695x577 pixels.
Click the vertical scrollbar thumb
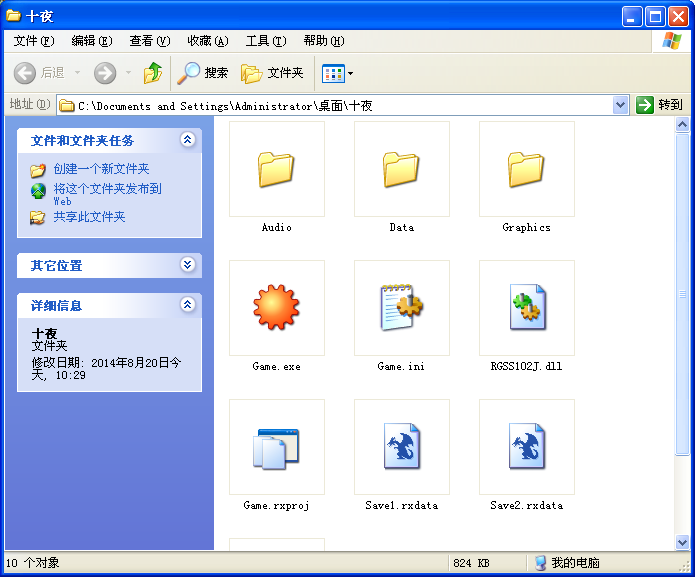point(682,294)
